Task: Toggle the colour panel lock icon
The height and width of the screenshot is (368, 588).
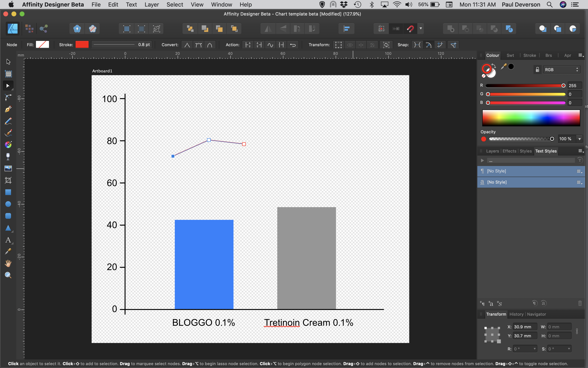Action: 537,70
